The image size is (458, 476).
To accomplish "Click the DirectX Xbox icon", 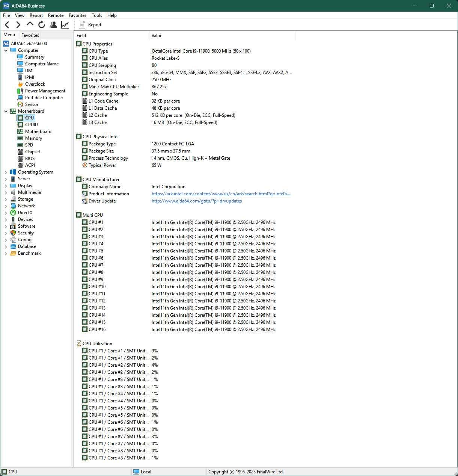I will click(13, 213).
